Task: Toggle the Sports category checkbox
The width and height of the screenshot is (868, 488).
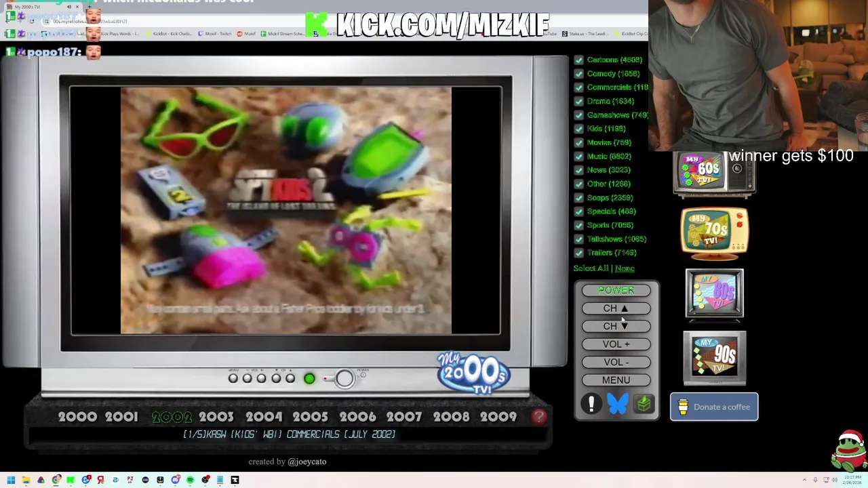Action: tap(578, 225)
